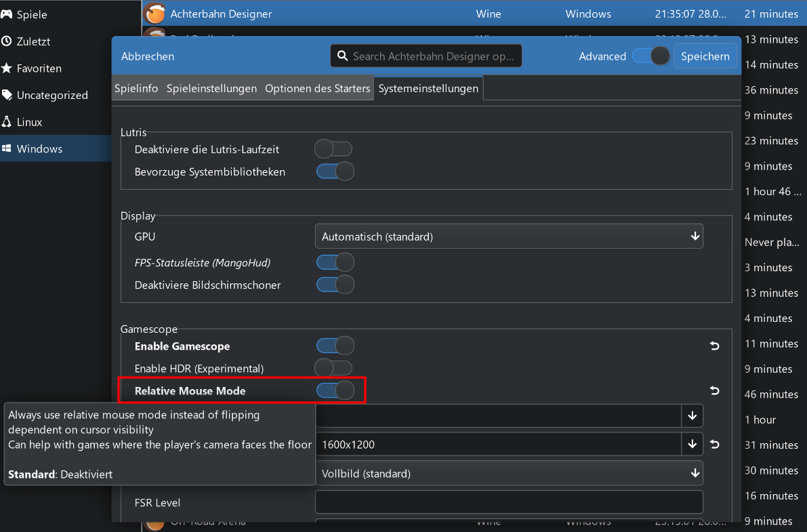
Task: Click the Search Achterbahn Designer options field
Action: (x=426, y=56)
